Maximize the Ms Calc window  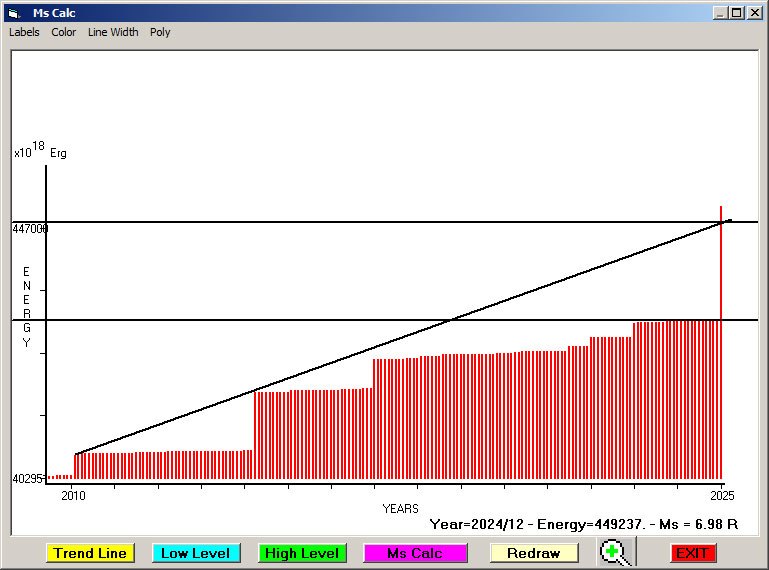point(736,13)
